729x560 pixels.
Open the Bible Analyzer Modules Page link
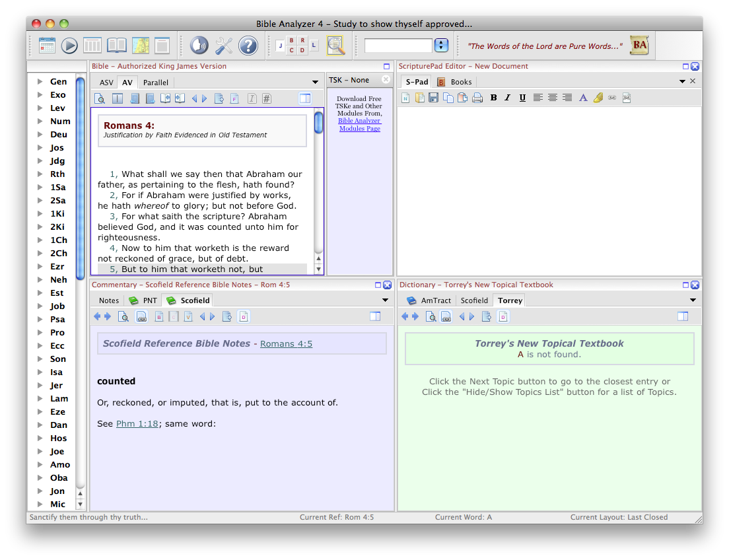point(360,125)
